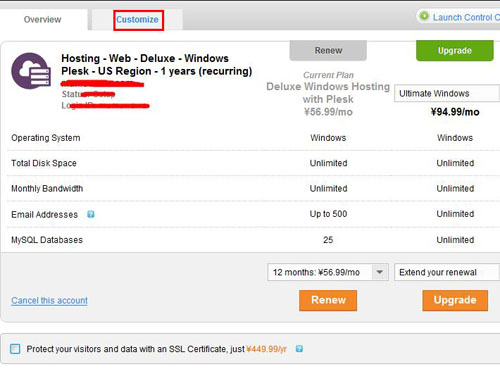500x369 pixels.
Task: Click the ¥94.99/mo price text
Action: [455, 112]
